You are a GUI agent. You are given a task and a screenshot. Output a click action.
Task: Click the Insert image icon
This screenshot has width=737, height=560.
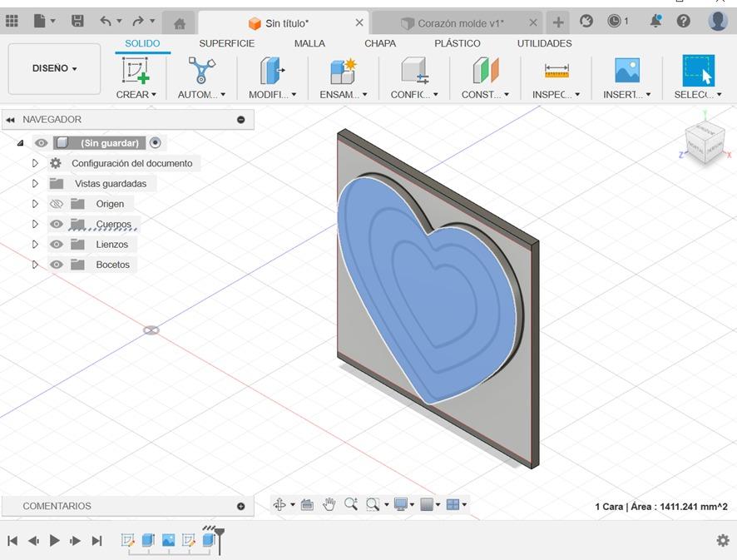(x=626, y=71)
